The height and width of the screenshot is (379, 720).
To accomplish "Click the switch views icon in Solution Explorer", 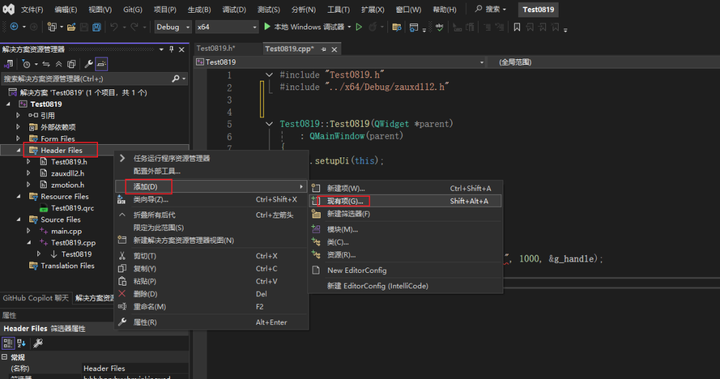I will click(8, 64).
